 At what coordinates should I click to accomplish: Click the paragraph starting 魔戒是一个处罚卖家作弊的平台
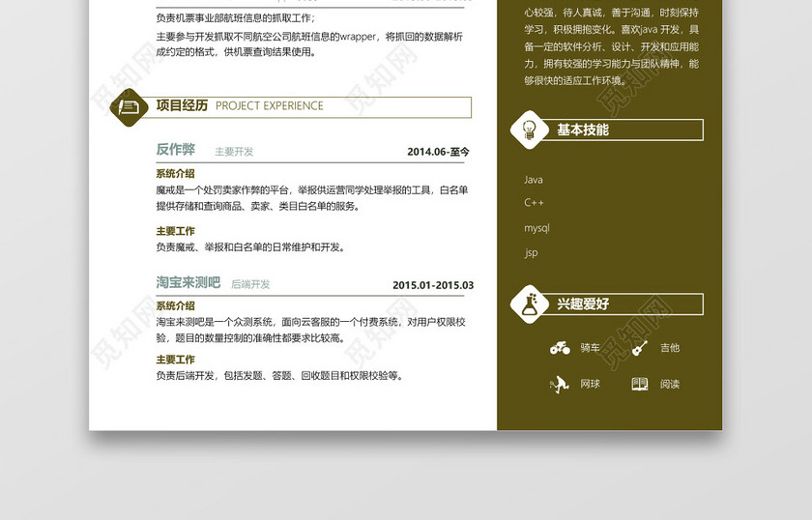[311, 198]
